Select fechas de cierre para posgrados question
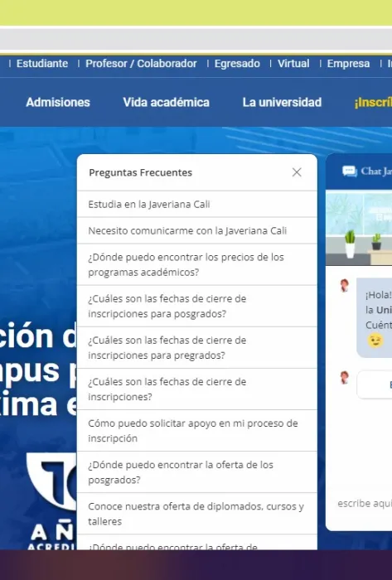The image size is (392, 580). 197,306
